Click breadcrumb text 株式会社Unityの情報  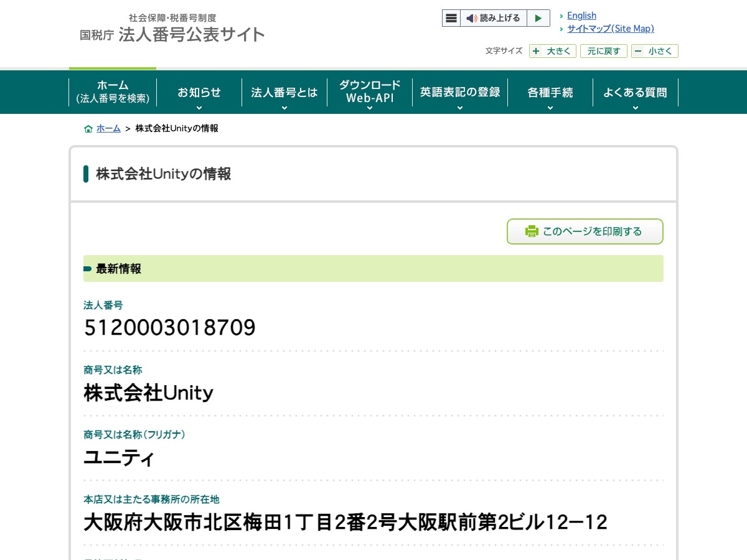(177, 128)
